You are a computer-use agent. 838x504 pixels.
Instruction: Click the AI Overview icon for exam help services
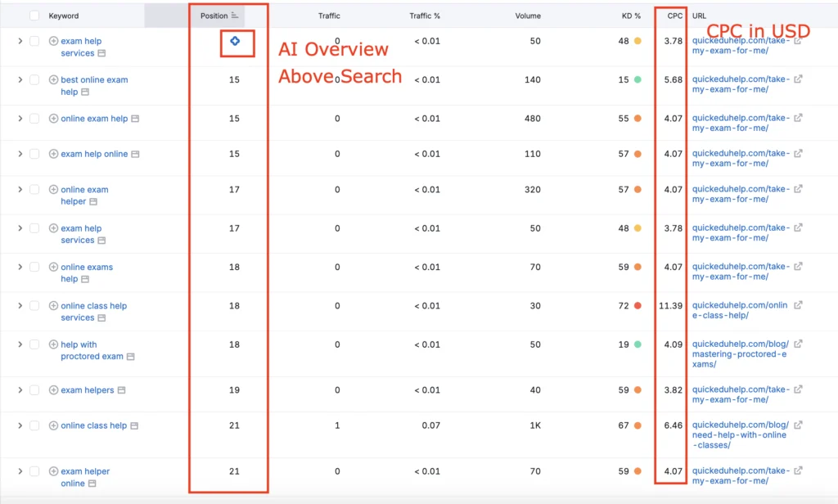tap(235, 41)
